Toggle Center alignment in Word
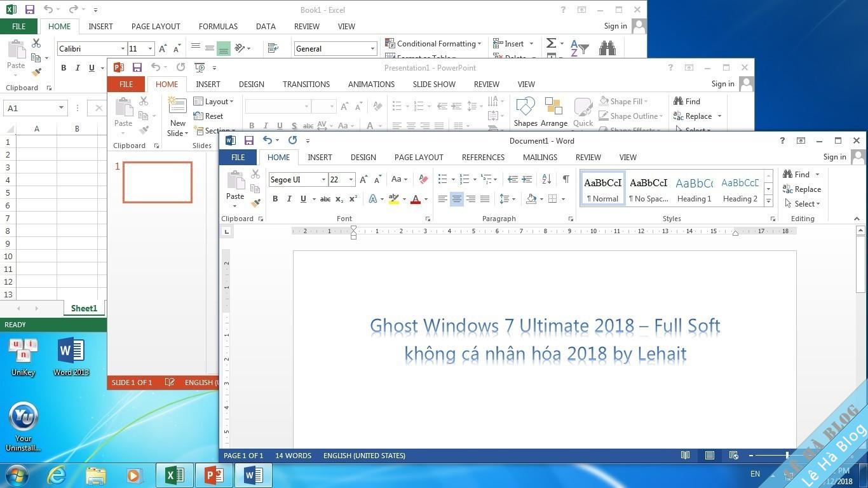 pyautogui.click(x=456, y=199)
